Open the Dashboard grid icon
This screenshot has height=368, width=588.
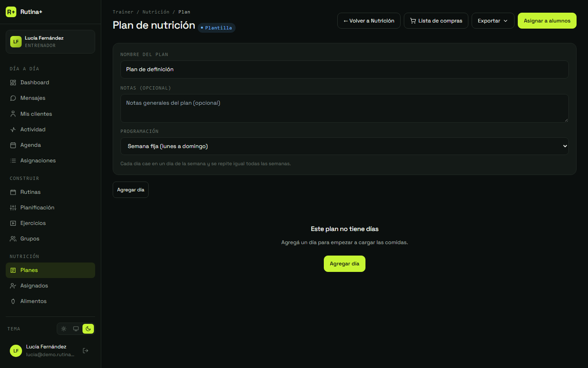13,83
